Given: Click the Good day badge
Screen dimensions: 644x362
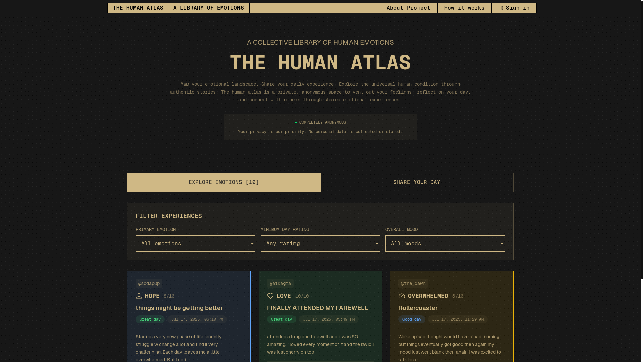Looking at the screenshot, I should (412, 319).
